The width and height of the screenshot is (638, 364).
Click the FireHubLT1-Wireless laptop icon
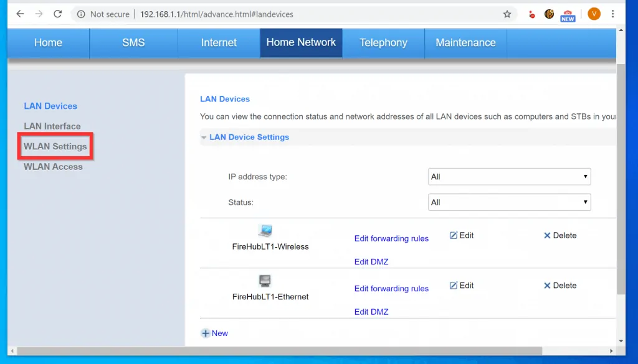[265, 231]
